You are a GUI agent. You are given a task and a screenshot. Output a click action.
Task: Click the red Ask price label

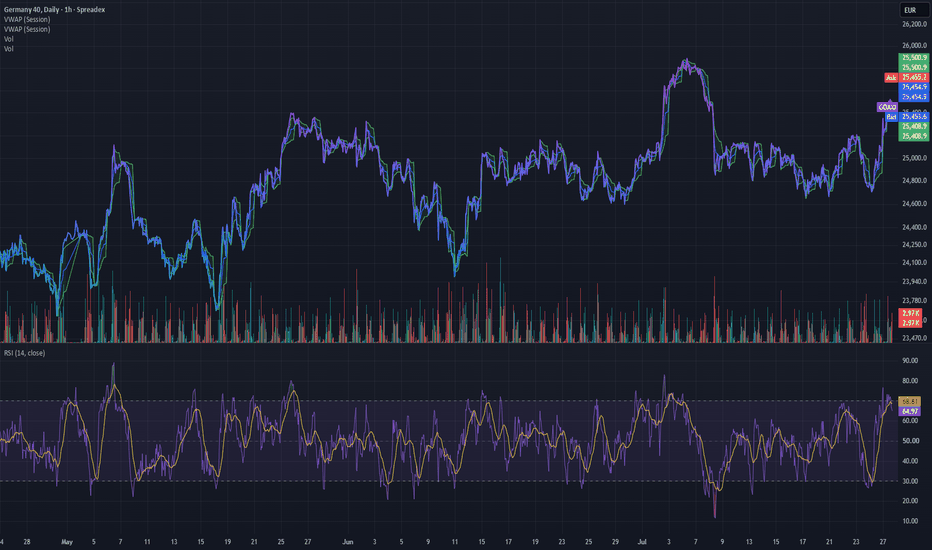(890, 77)
